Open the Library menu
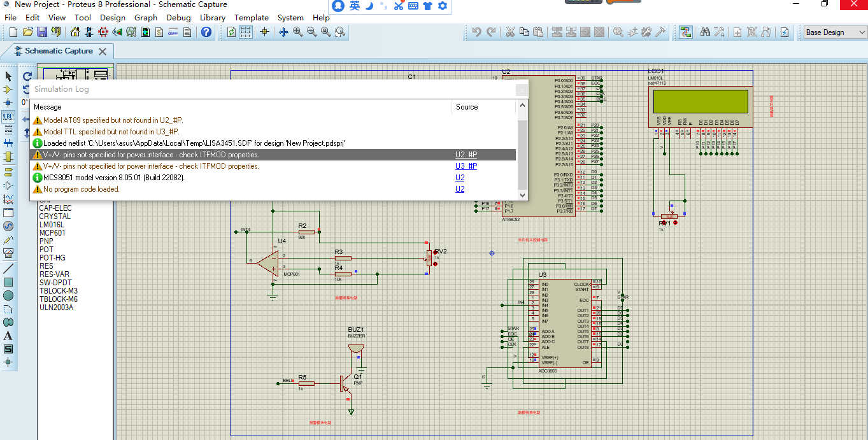 pos(213,17)
